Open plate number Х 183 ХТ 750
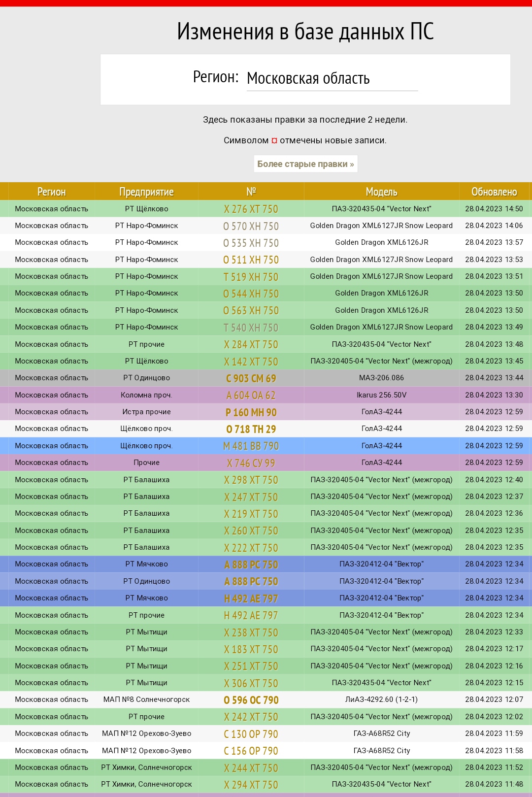This screenshot has height=797, width=532. [x=251, y=649]
